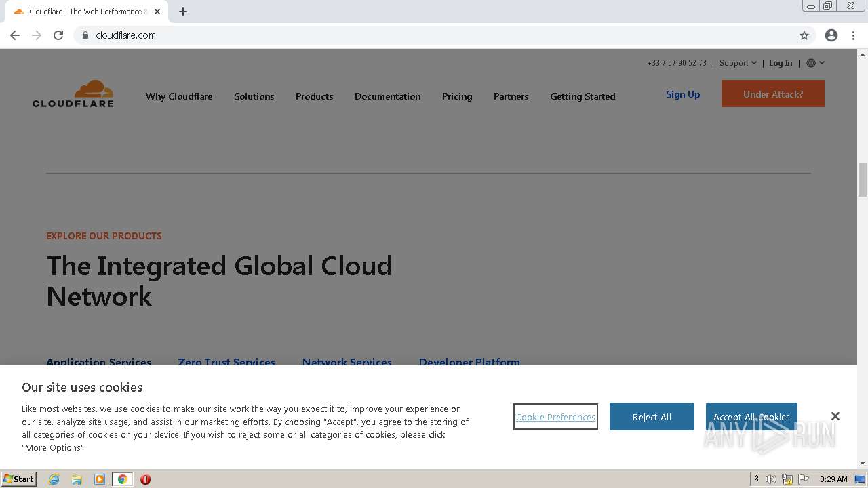This screenshot has height=488, width=868.
Task: Dismiss cookie banner with X icon
Action: 835,416
